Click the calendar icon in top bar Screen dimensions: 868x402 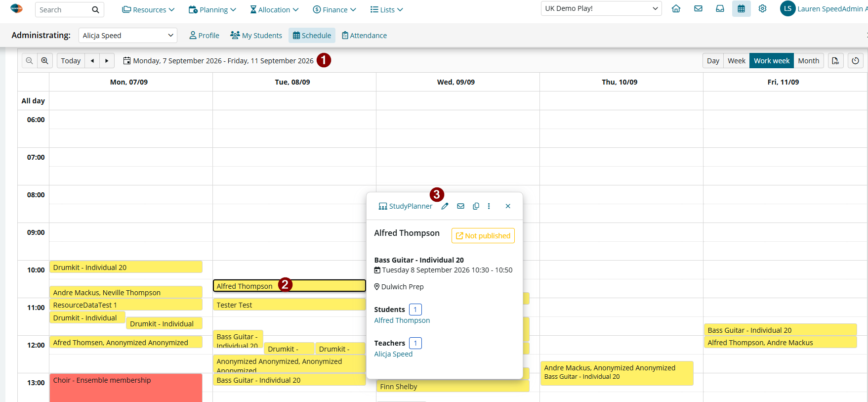741,8
